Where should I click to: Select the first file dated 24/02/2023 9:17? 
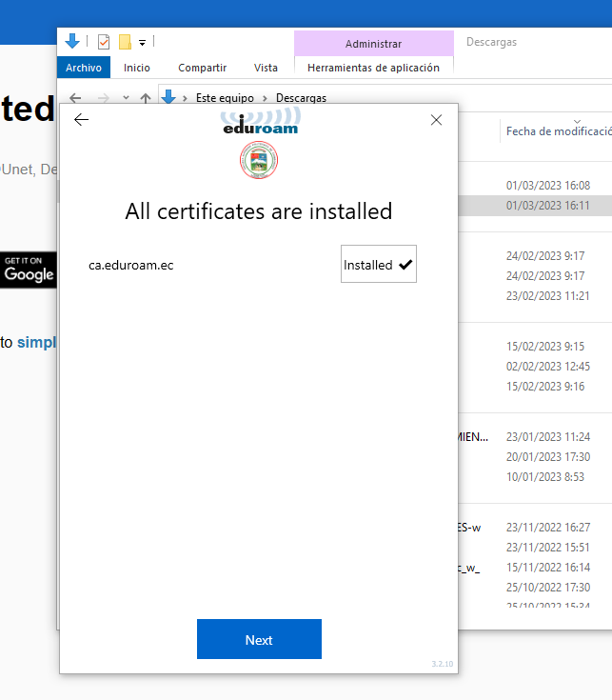pos(545,256)
